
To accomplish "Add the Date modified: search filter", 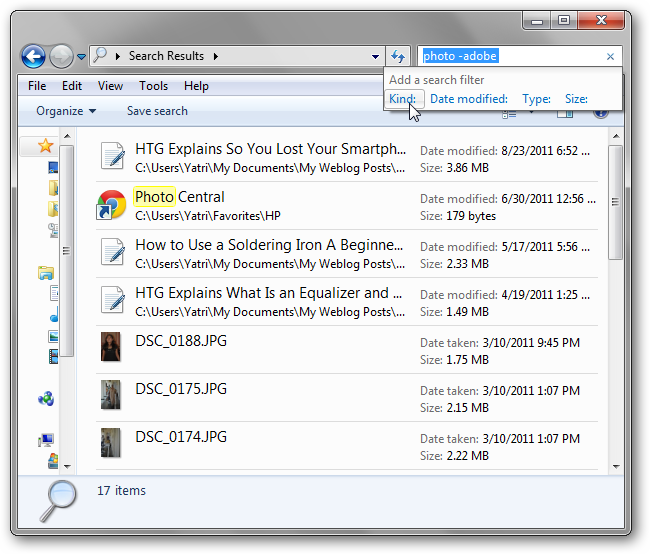I will pos(469,99).
